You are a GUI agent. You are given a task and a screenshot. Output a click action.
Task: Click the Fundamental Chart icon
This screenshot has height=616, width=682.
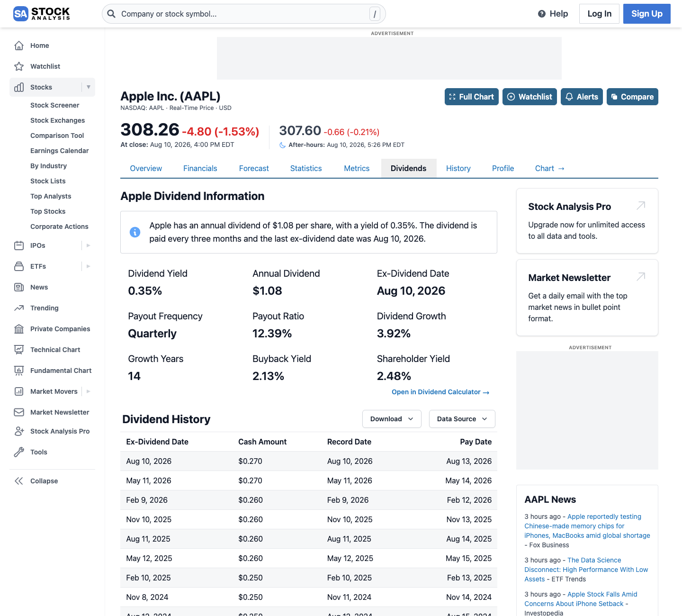[x=19, y=371]
